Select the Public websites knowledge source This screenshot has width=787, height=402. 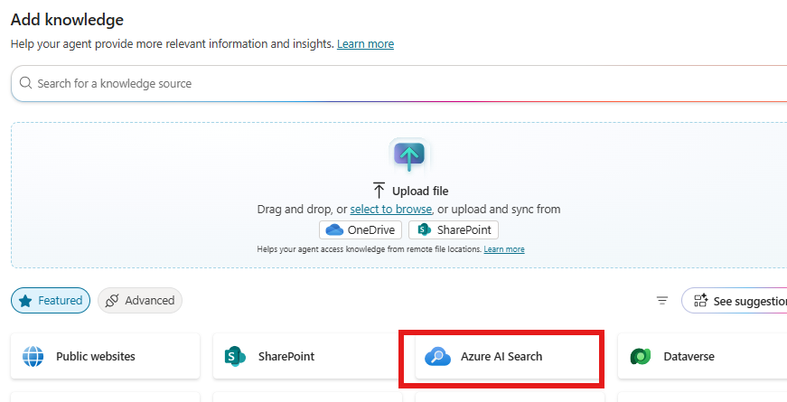[105, 356]
